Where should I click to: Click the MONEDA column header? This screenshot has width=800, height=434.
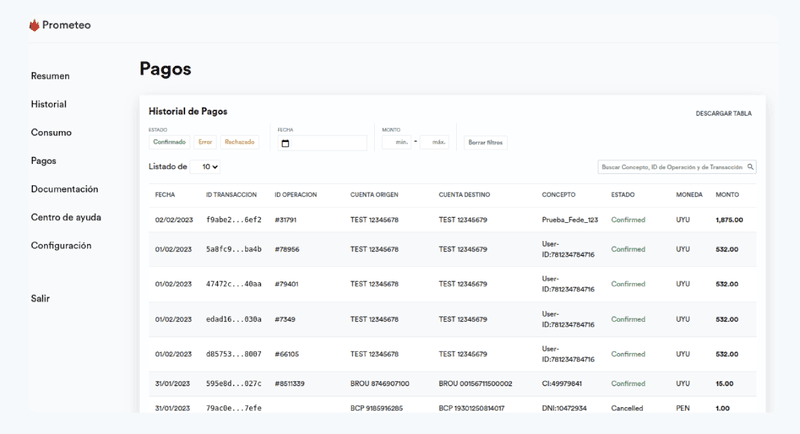689,195
